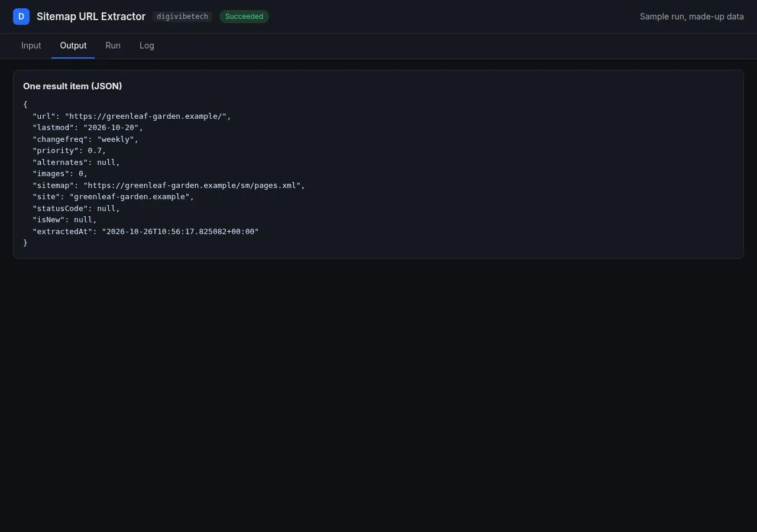
Task: Click the Sitemap URL Extractor title
Action: (91, 17)
